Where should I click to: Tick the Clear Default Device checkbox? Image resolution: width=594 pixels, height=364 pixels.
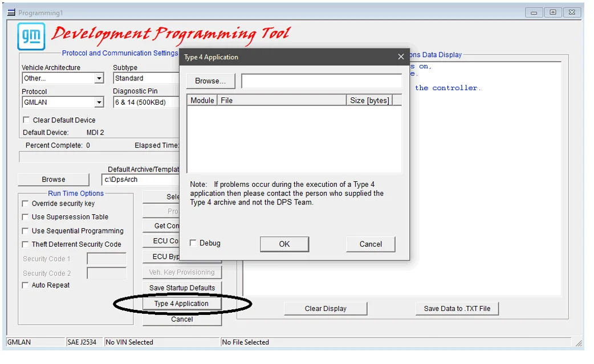(x=26, y=120)
